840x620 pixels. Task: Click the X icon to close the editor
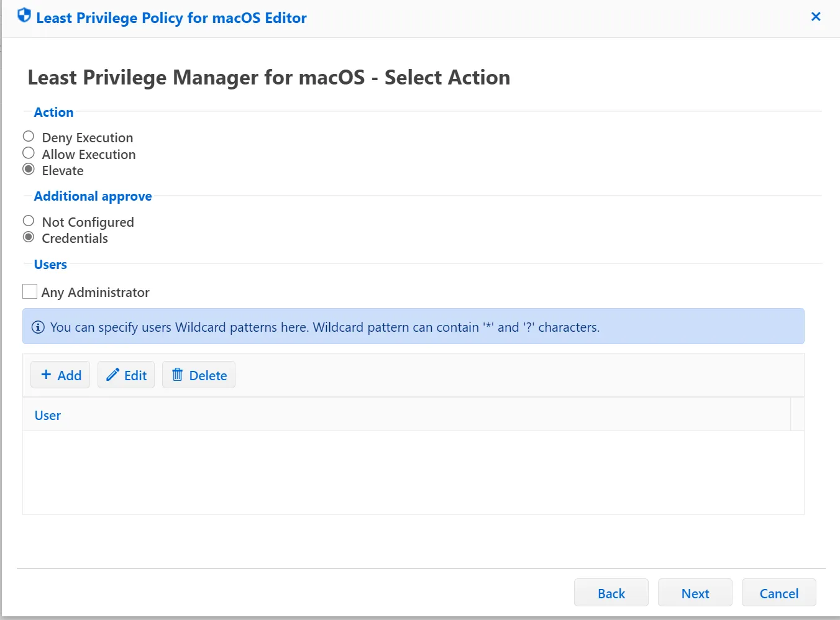[816, 17]
